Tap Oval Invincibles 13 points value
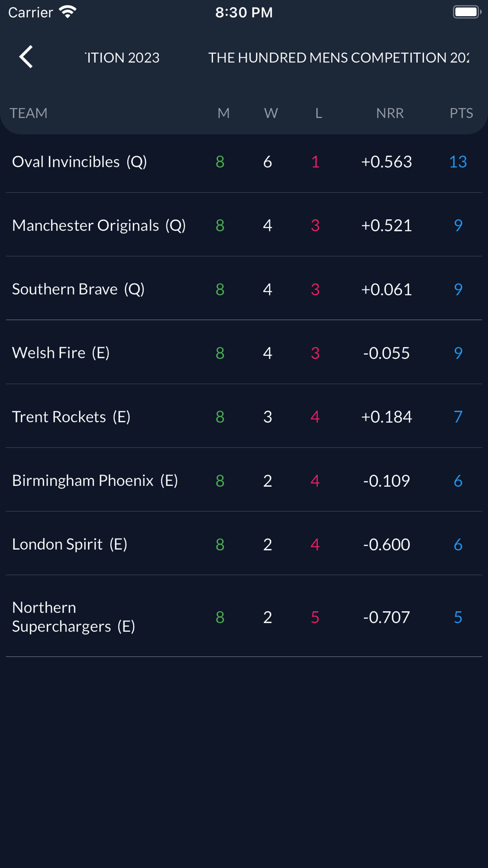 click(458, 162)
